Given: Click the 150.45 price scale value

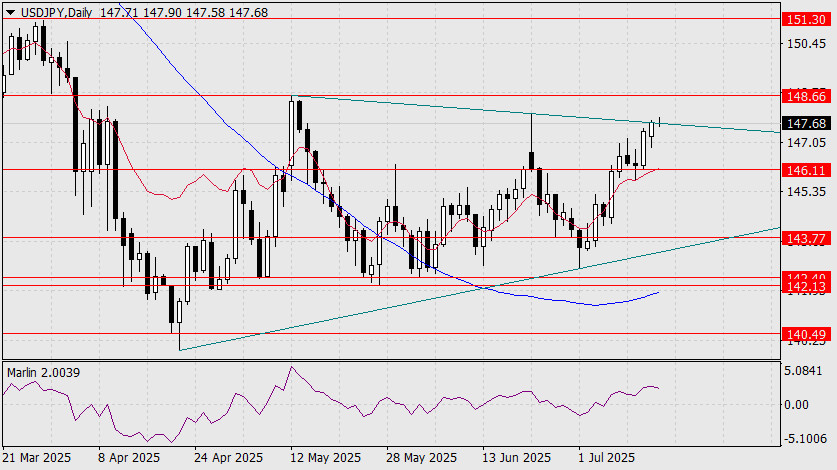Looking at the screenshot, I should (x=807, y=44).
